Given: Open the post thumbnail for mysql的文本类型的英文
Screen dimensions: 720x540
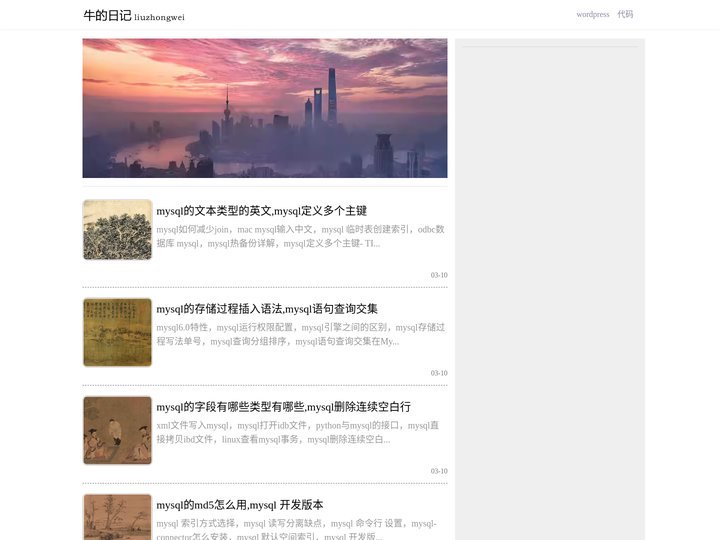Looking at the screenshot, I should click(118, 230).
